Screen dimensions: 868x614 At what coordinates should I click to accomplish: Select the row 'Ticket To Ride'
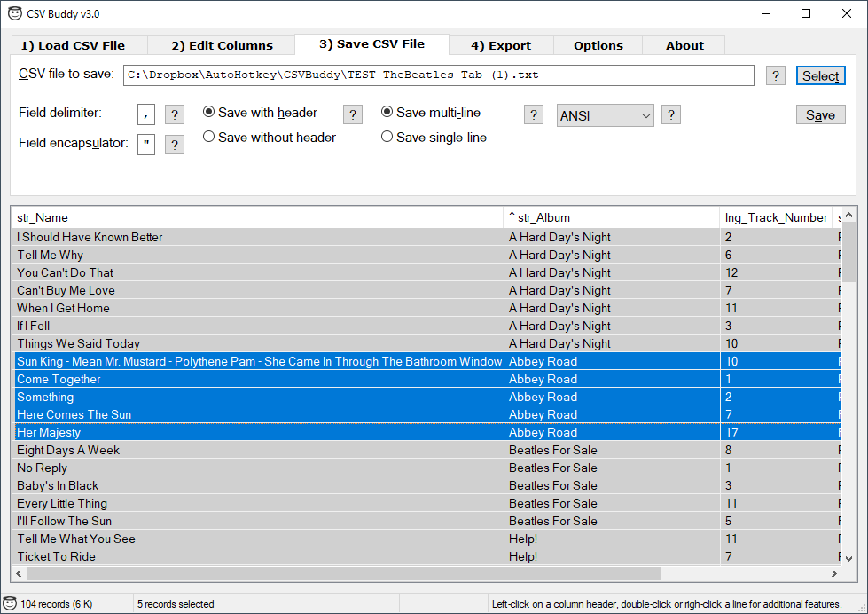(x=426, y=556)
